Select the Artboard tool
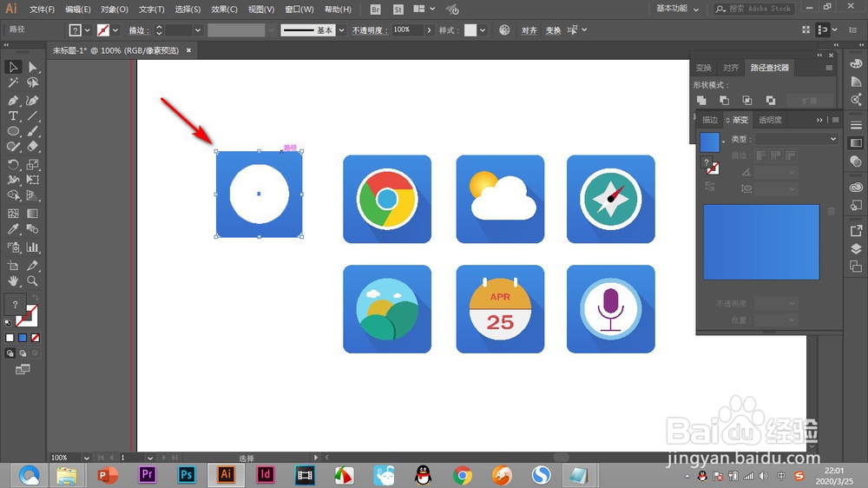Viewport: 868px width, 488px height. coord(13,266)
